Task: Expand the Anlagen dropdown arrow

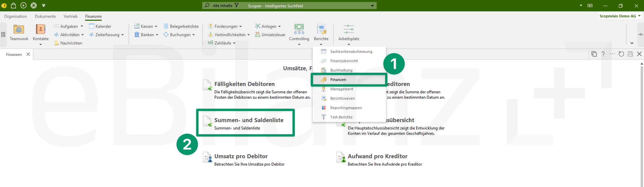Action: coord(279,26)
